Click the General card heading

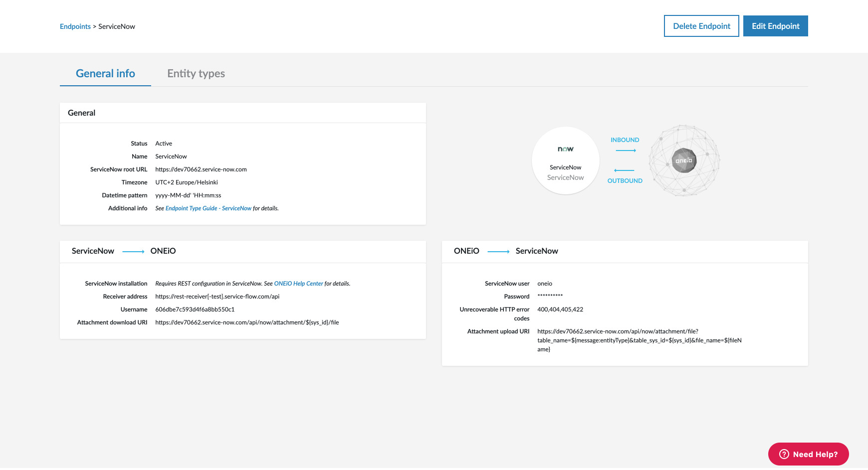coord(82,113)
